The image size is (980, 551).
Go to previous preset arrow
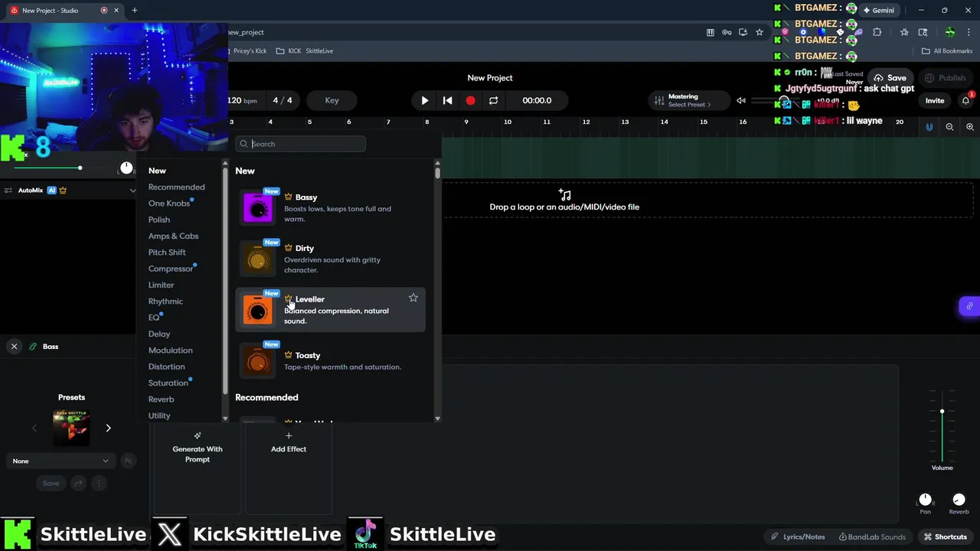pyautogui.click(x=34, y=428)
